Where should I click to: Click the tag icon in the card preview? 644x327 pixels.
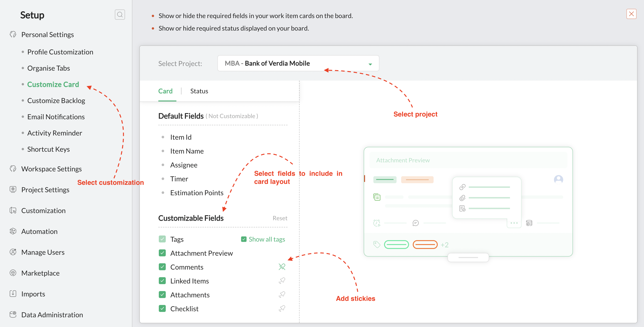[376, 244]
